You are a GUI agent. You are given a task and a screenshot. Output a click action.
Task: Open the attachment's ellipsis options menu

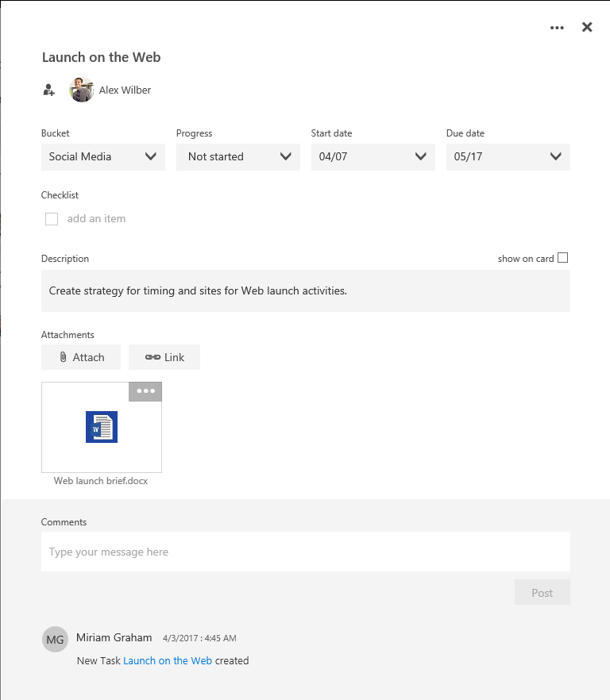[145, 391]
